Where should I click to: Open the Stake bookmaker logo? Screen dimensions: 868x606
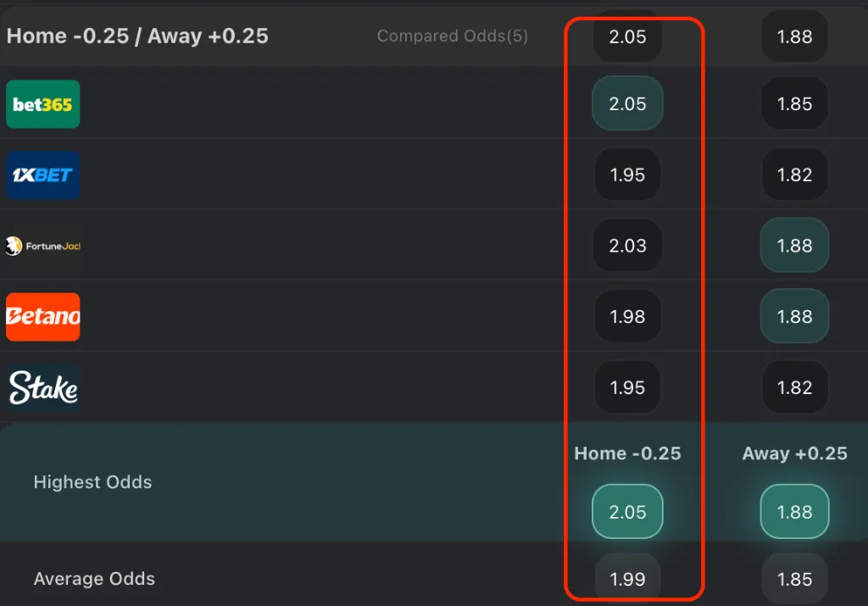43,388
